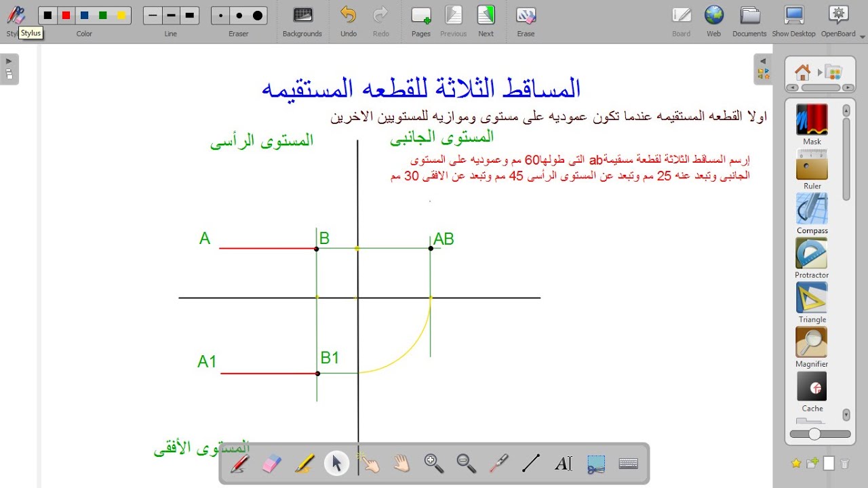Set thick line width

click(x=190, y=15)
